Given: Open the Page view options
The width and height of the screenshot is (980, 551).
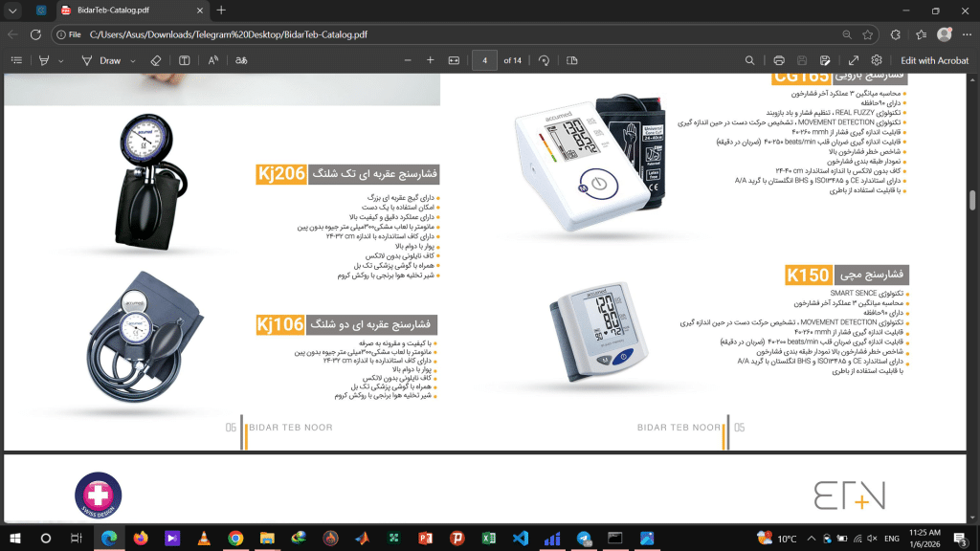Looking at the screenshot, I should tap(572, 60).
